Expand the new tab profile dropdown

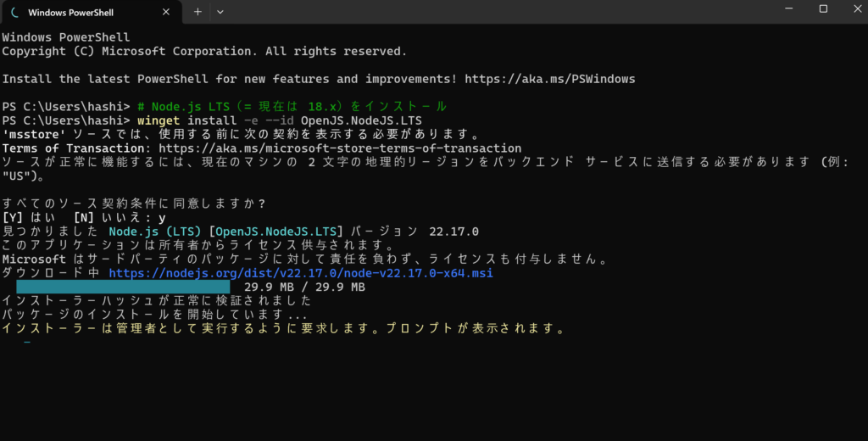coord(220,12)
